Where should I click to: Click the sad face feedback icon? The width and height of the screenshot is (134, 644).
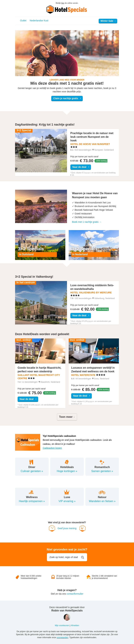52,528
